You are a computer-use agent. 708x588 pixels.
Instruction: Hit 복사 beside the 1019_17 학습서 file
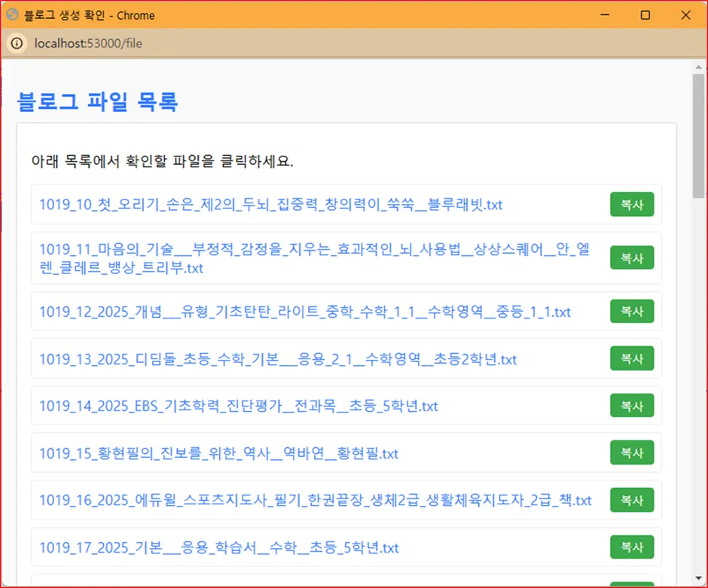pos(632,547)
